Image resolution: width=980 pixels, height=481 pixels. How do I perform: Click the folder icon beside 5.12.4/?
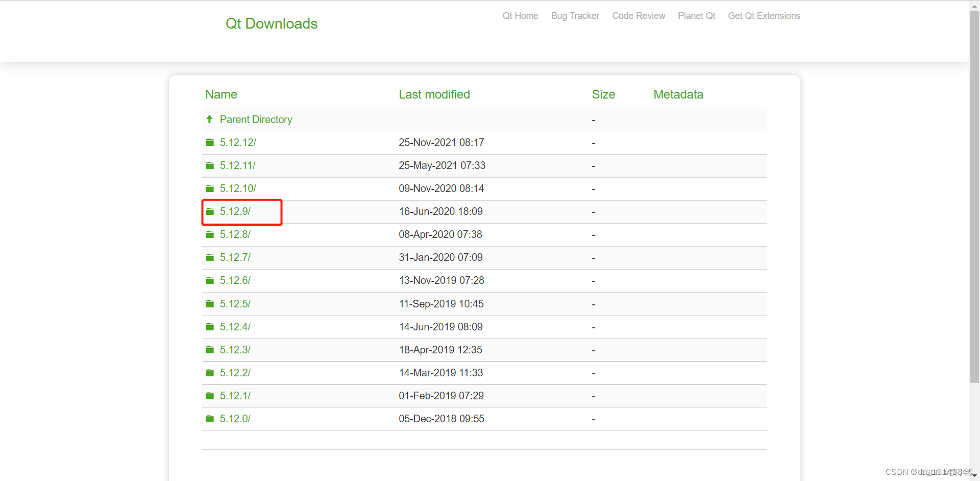pyautogui.click(x=210, y=327)
